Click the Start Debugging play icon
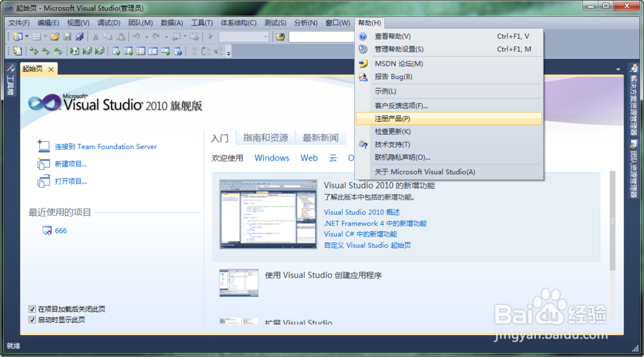 (x=211, y=37)
